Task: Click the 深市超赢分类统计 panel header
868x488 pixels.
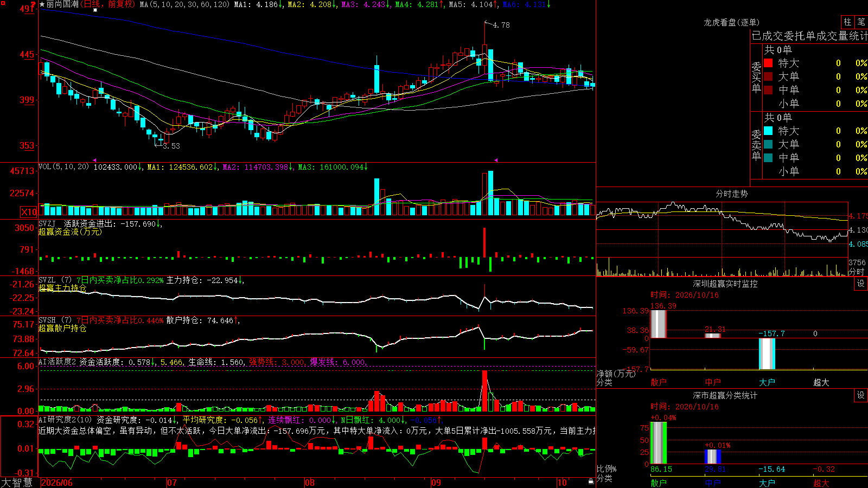Action: click(725, 395)
